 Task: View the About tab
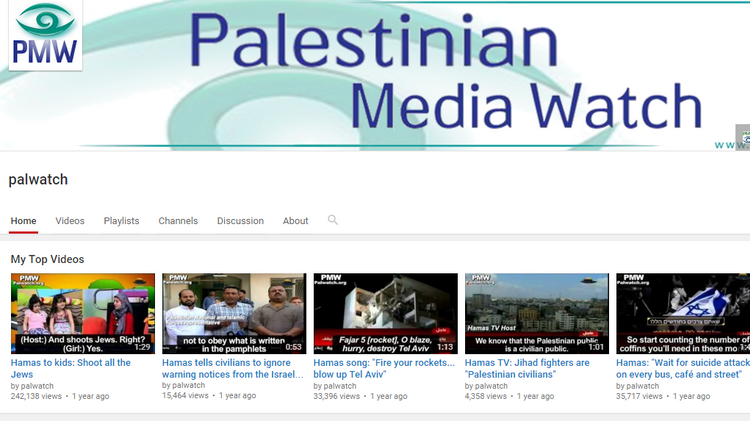295,221
